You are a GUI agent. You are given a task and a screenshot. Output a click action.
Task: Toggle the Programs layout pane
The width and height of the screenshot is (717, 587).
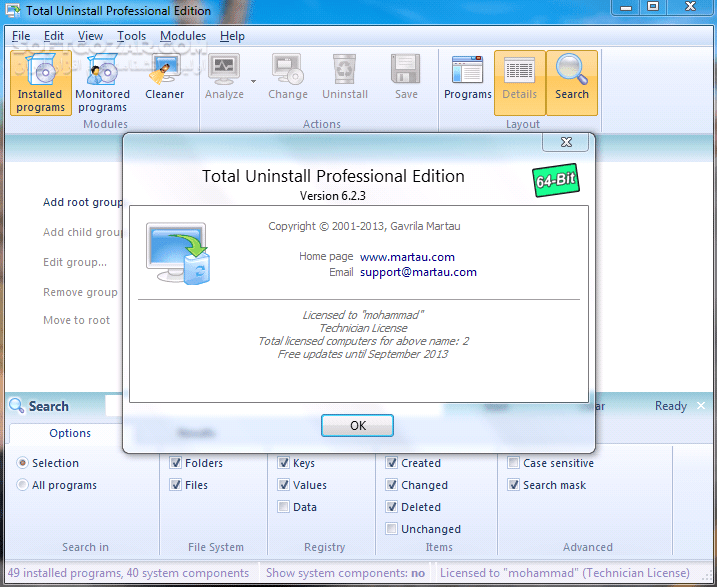pos(467,77)
